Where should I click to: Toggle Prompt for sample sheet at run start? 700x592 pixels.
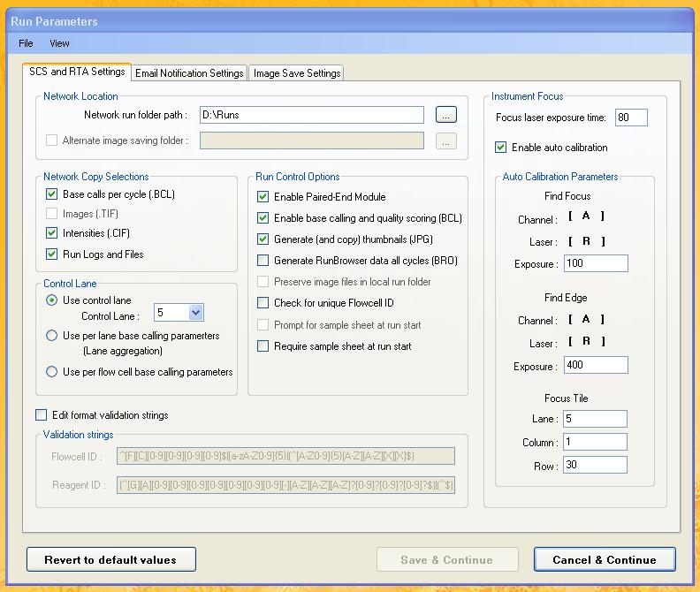[263, 324]
